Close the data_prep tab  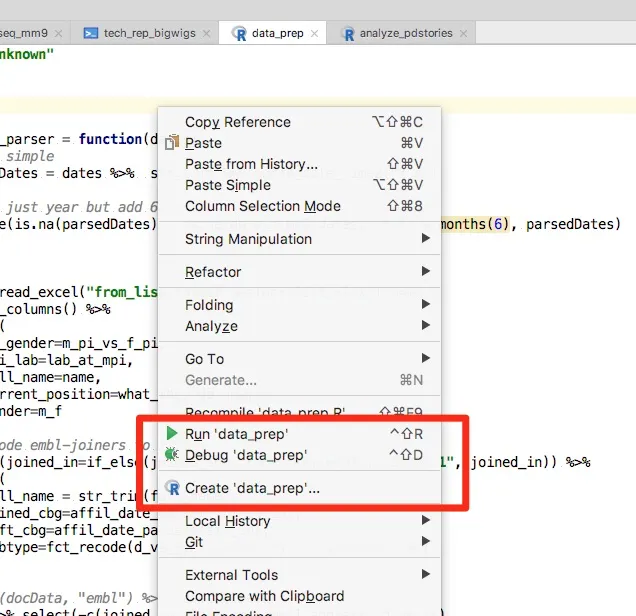[314, 34]
